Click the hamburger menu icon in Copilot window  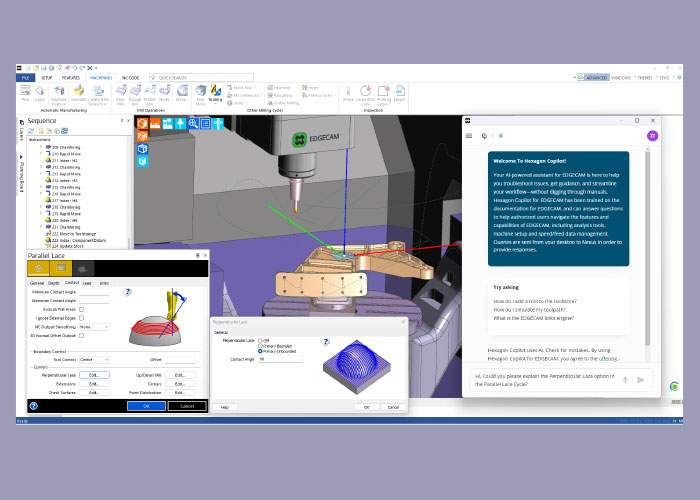pos(469,136)
